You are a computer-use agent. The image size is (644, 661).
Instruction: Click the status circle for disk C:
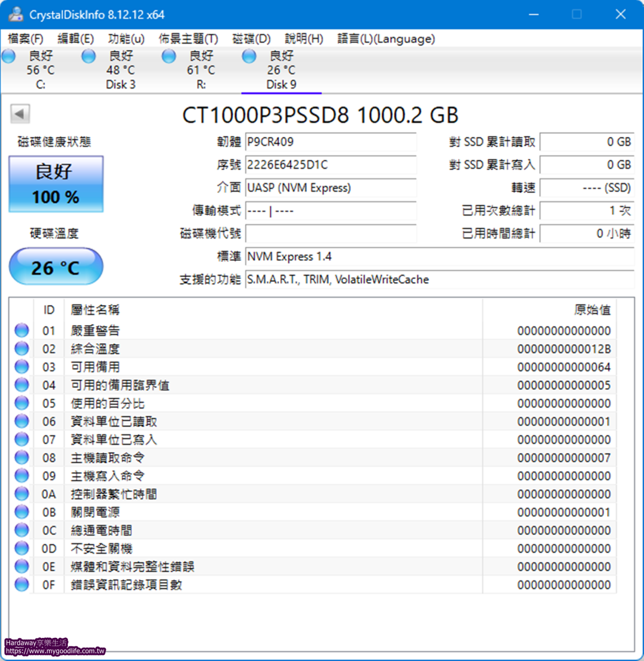coord(9,56)
